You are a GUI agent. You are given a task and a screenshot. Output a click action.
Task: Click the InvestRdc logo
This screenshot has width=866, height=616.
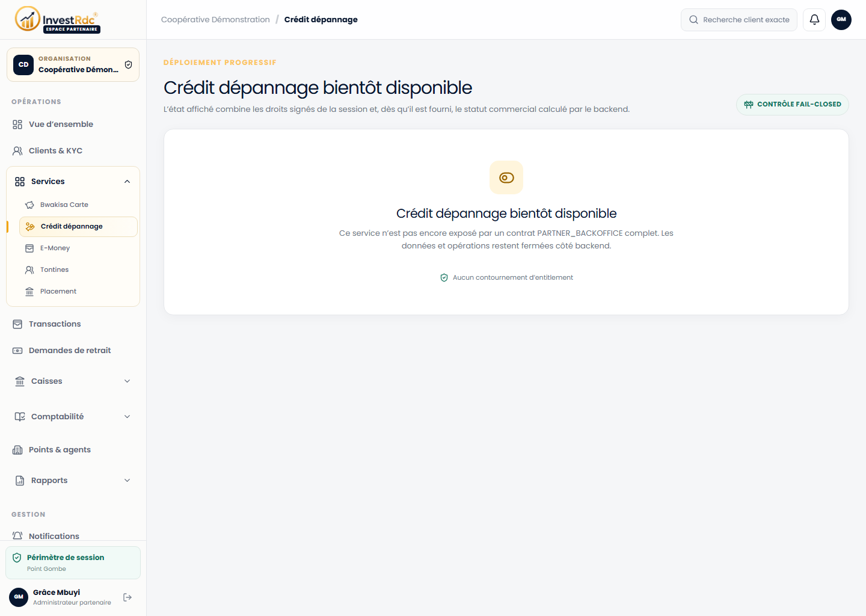click(x=57, y=19)
